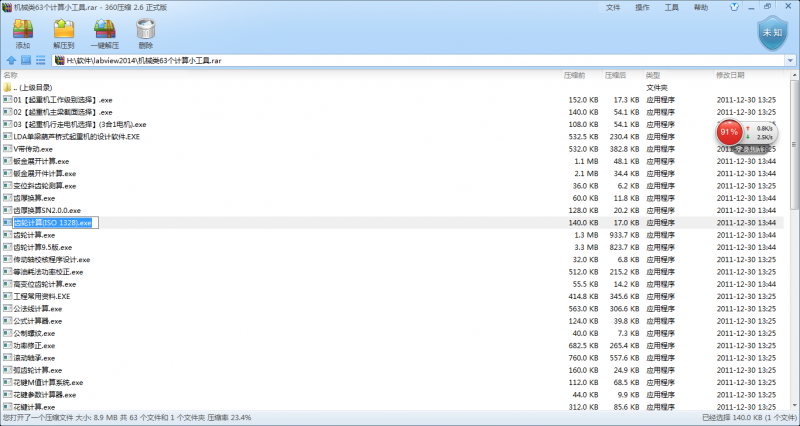This screenshot has height=426, width=800.
Task: Click the exe icon beside 公式计算器.exe
Action: tap(7, 321)
